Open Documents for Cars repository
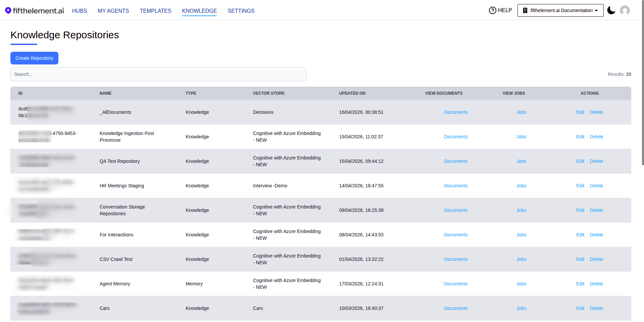This screenshot has height=322, width=644. point(456,308)
